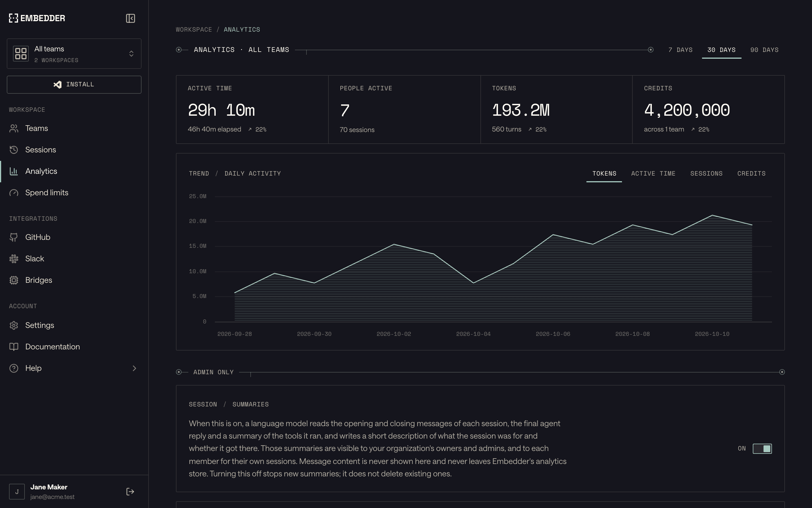
Task: Open the Spend limits page
Action: [74, 193]
